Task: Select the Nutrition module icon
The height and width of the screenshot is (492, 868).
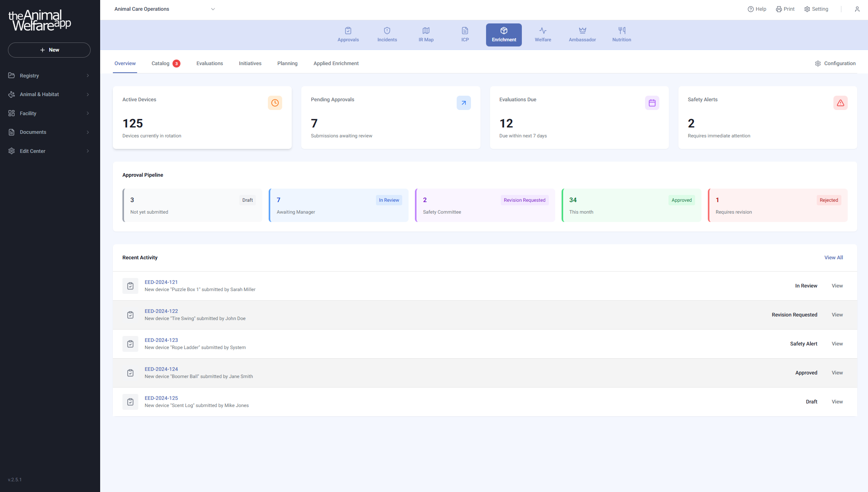Action: click(x=621, y=30)
